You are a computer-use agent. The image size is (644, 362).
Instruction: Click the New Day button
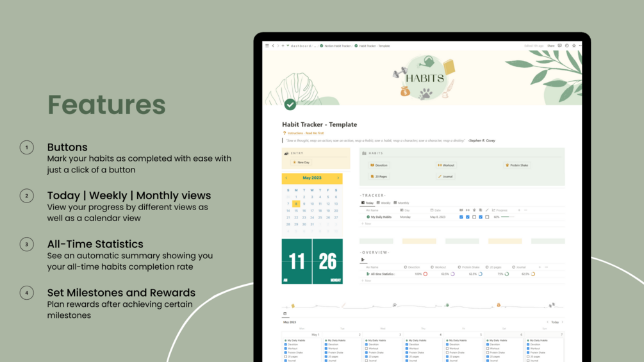[x=301, y=163]
